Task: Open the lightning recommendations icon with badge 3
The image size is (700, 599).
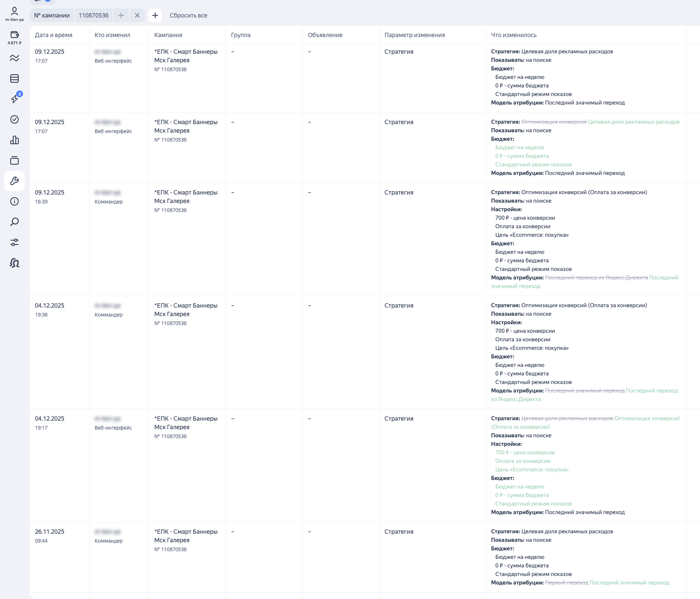Action: tap(14, 99)
